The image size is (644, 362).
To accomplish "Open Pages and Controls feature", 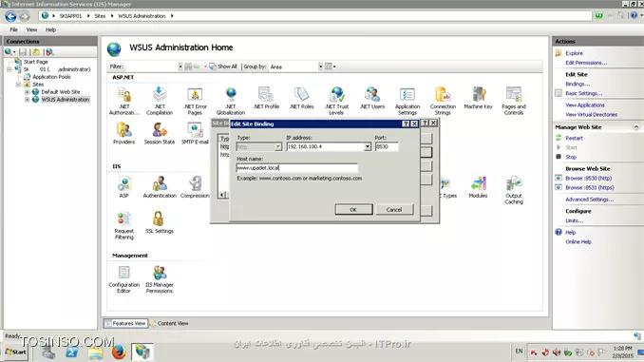I will tap(513, 101).
